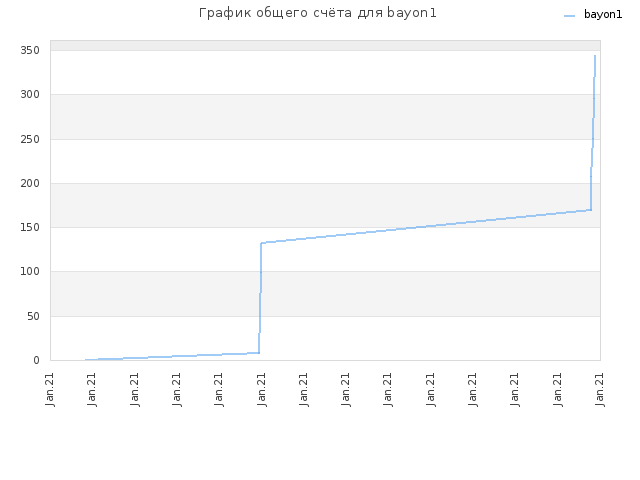Click the line's first vertical jump midpoint
This screenshot has width=640, height=480.
click(260, 298)
